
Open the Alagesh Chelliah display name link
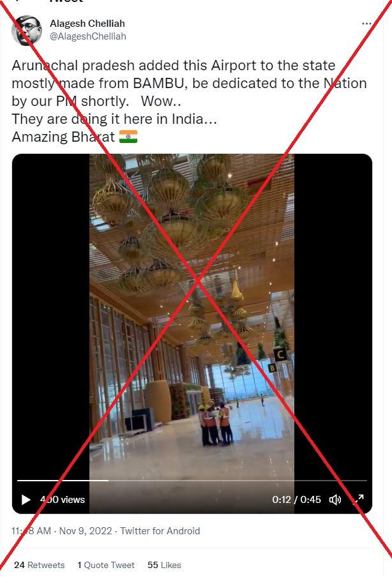tap(87, 24)
